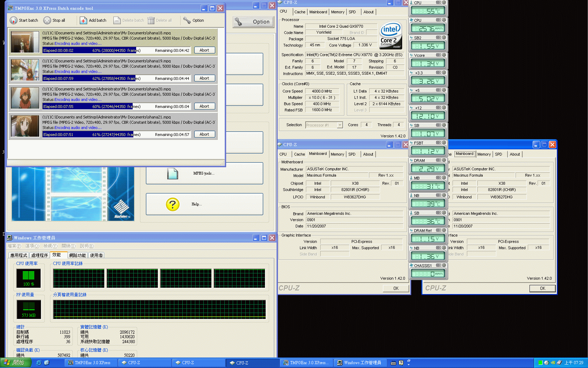Click the 開始 Start button
588x368 pixels.
(15, 363)
